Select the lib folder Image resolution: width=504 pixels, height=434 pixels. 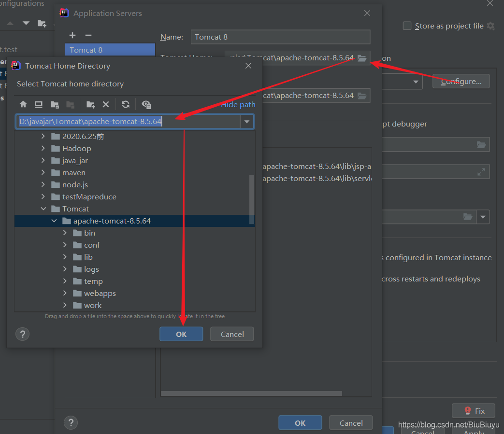tap(88, 257)
